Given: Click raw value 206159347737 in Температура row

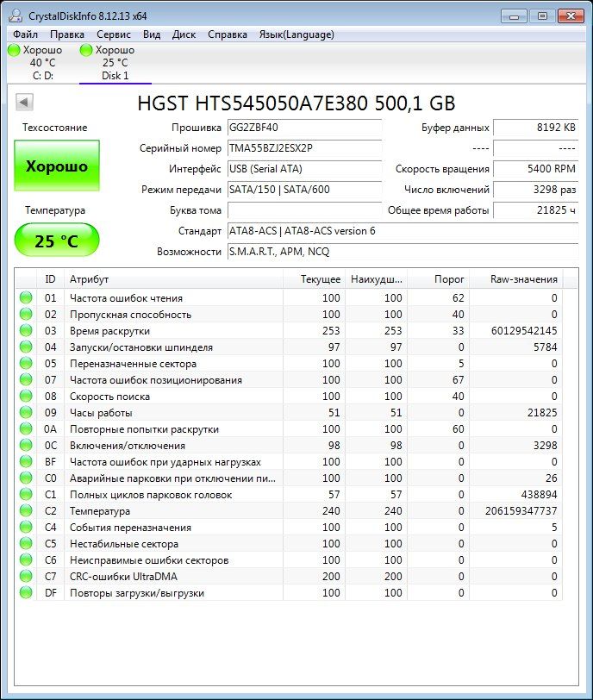Looking at the screenshot, I should click(521, 510).
